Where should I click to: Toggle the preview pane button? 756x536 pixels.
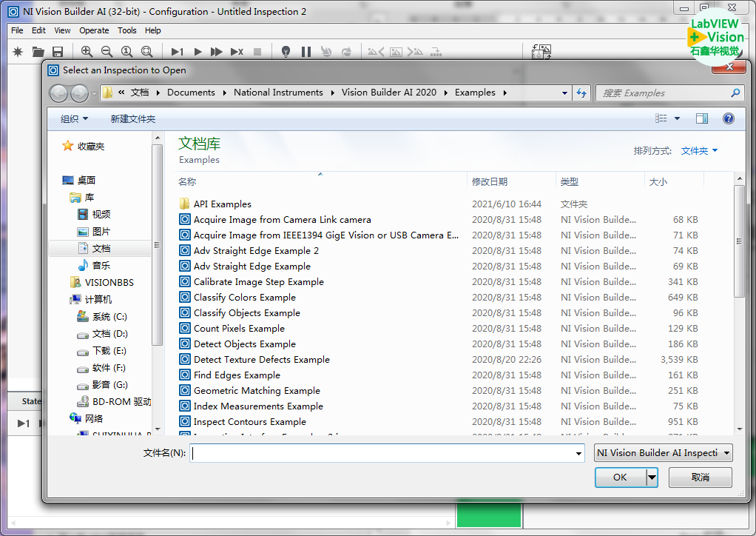(701, 118)
